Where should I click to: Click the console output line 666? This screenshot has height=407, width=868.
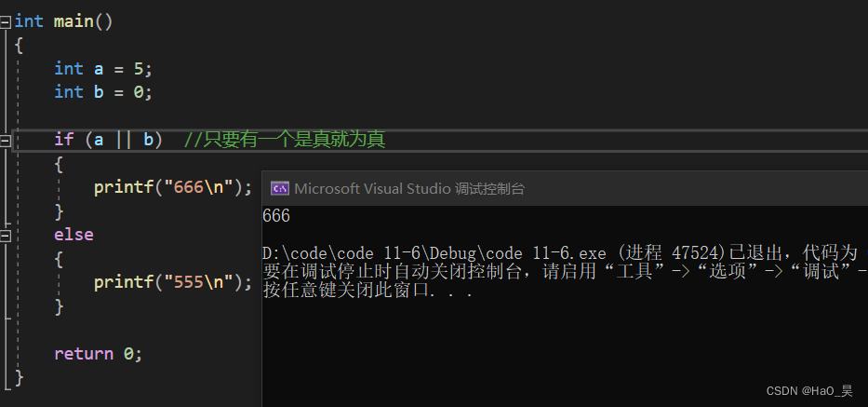point(276,216)
